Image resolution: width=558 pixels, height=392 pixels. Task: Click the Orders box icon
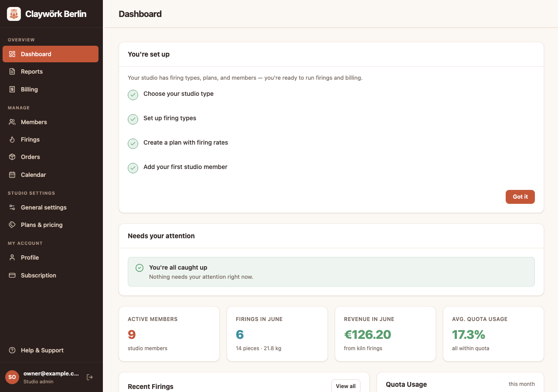click(x=12, y=157)
